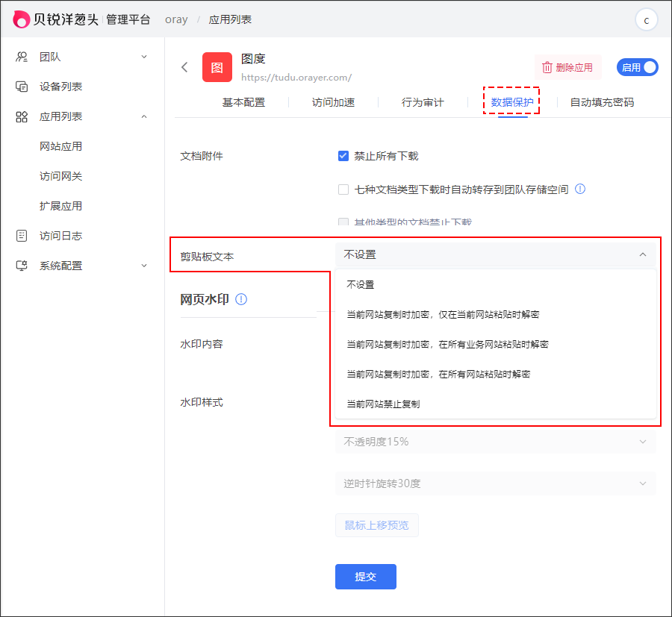The width and height of the screenshot is (672, 617).
Task: Uncheck the 禁止所有下载 checkbox
Action: pyautogui.click(x=343, y=156)
